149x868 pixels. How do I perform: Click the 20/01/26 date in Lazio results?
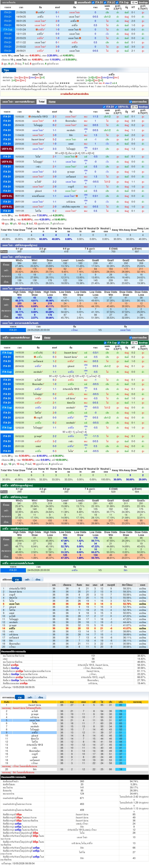[20, 451]
